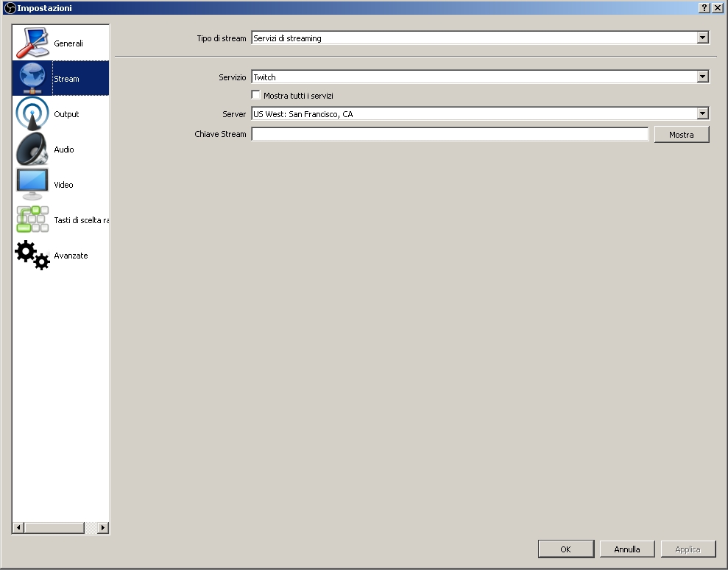
Task: Expand the Server dropdown list
Action: pyautogui.click(x=702, y=113)
